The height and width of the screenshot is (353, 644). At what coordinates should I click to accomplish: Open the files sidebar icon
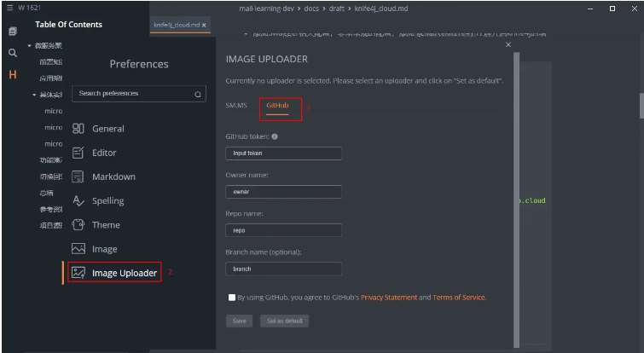13,32
